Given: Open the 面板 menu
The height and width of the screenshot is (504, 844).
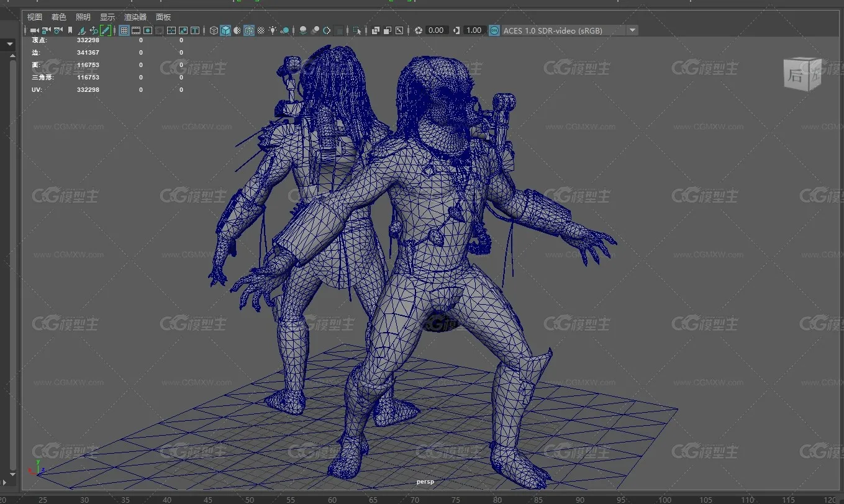Looking at the screenshot, I should (x=163, y=17).
